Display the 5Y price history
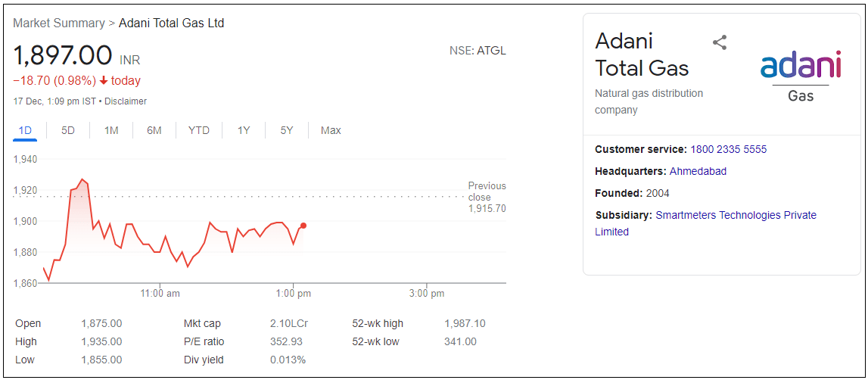 (287, 130)
